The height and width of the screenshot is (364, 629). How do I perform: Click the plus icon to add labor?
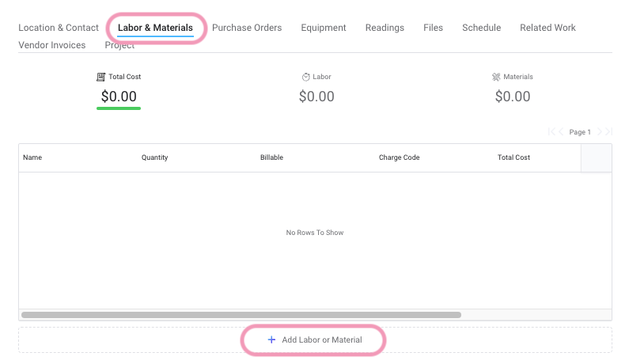point(271,339)
